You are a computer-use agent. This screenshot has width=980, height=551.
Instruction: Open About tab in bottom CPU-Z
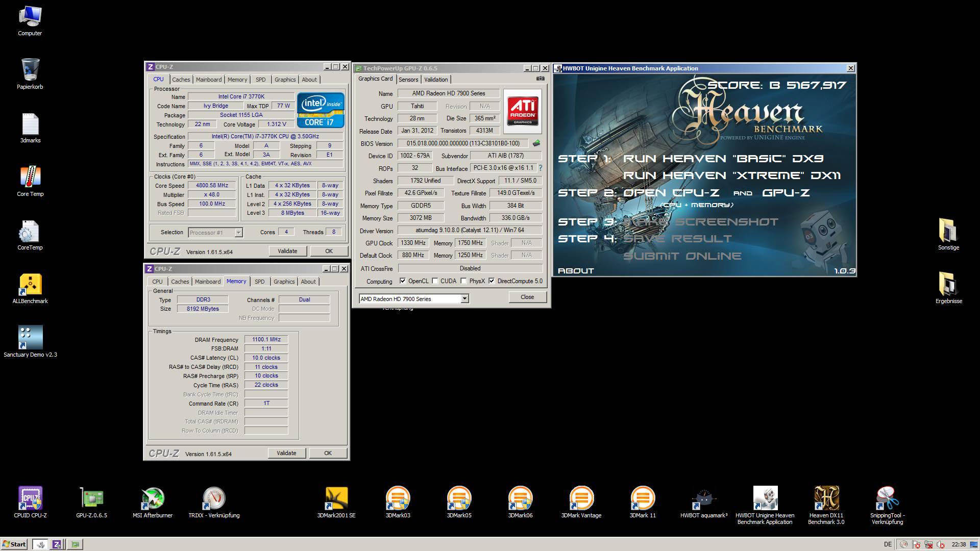tap(308, 282)
